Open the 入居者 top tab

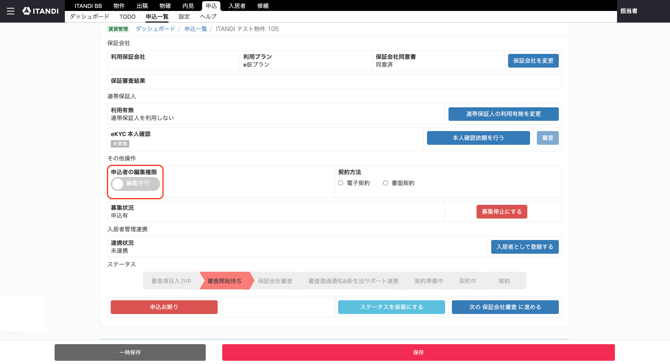[x=237, y=6]
